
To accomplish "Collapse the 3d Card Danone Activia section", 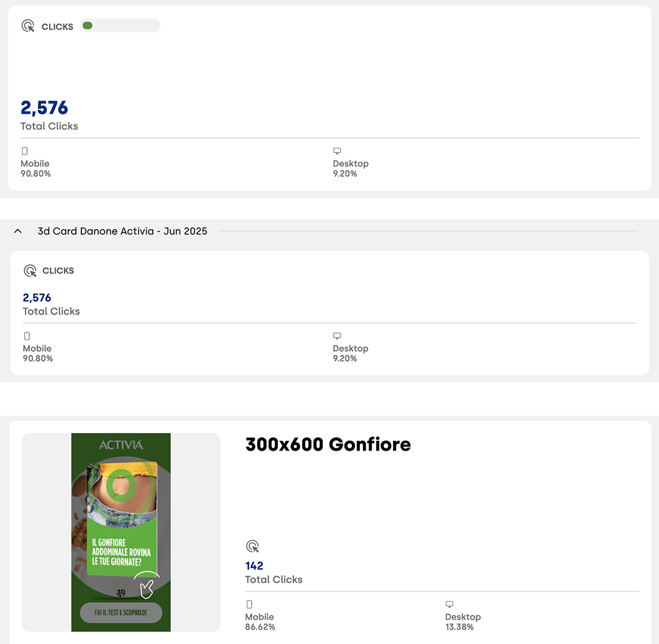I will click(x=17, y=231).
